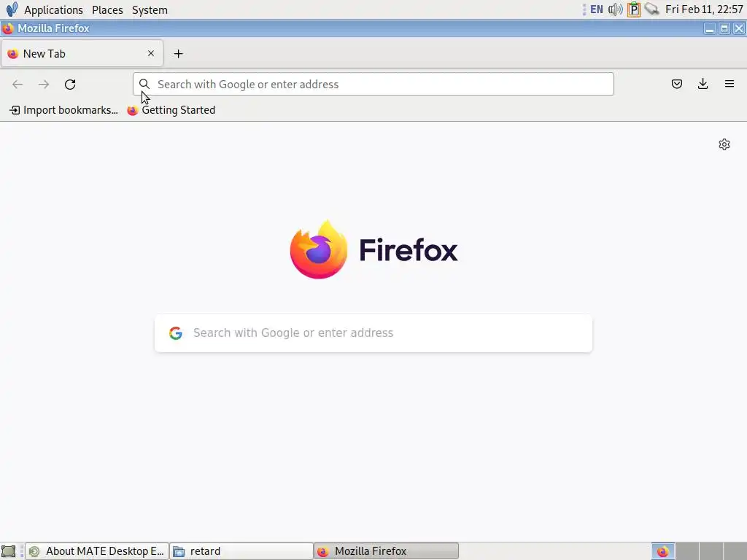
Task: Open a new tab with plus button
Action: 178,54
